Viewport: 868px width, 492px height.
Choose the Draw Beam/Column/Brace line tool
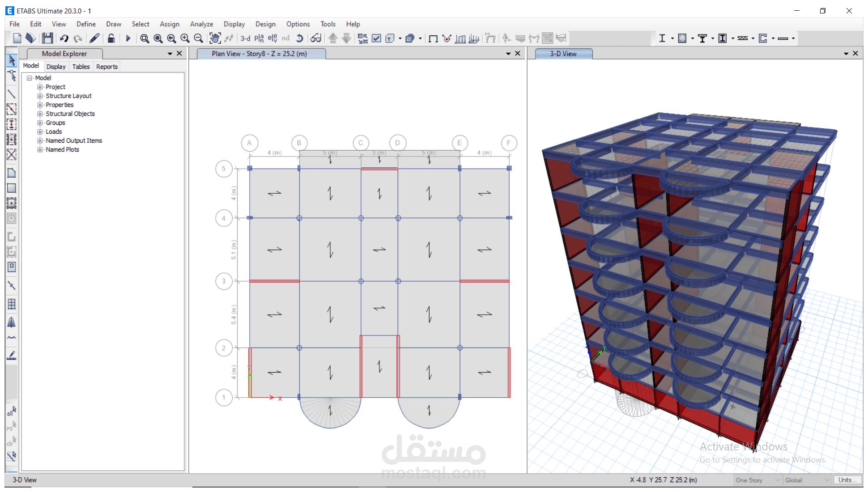(12, 94)
